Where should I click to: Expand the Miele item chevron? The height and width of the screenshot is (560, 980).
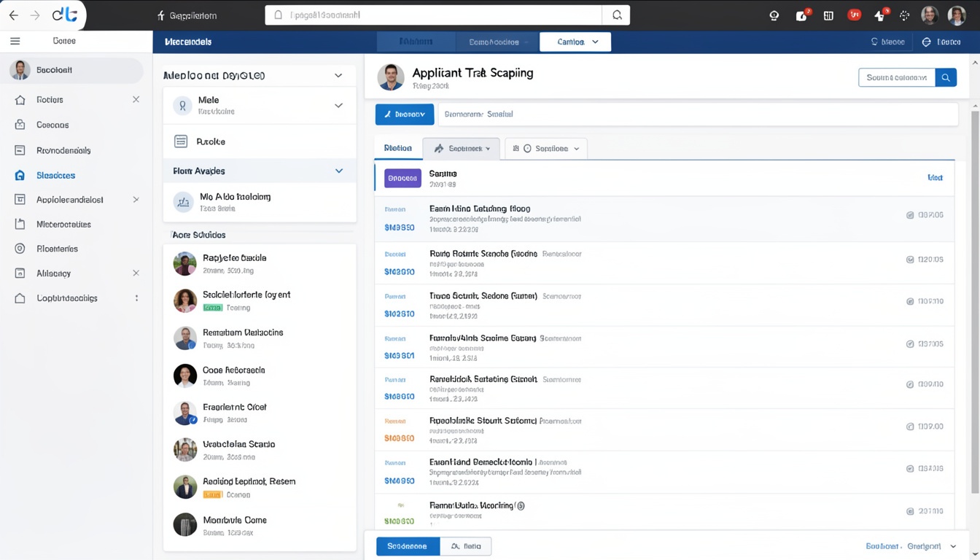(338, 106)
